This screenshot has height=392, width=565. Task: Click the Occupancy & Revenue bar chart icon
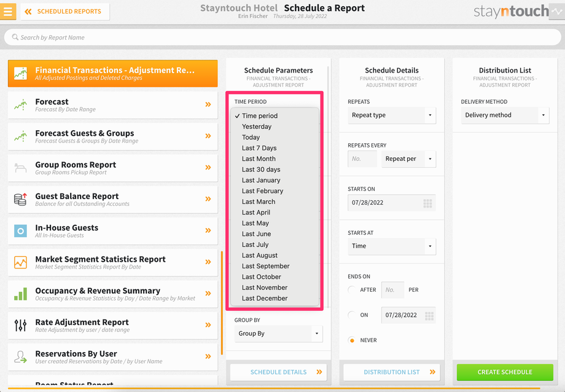coord(20,294)
